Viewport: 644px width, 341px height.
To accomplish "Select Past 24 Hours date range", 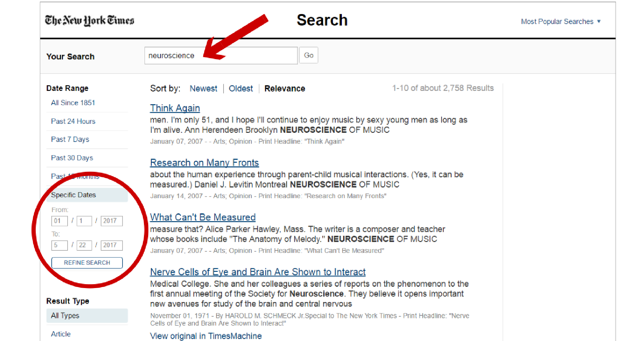I will click(73, 121).
